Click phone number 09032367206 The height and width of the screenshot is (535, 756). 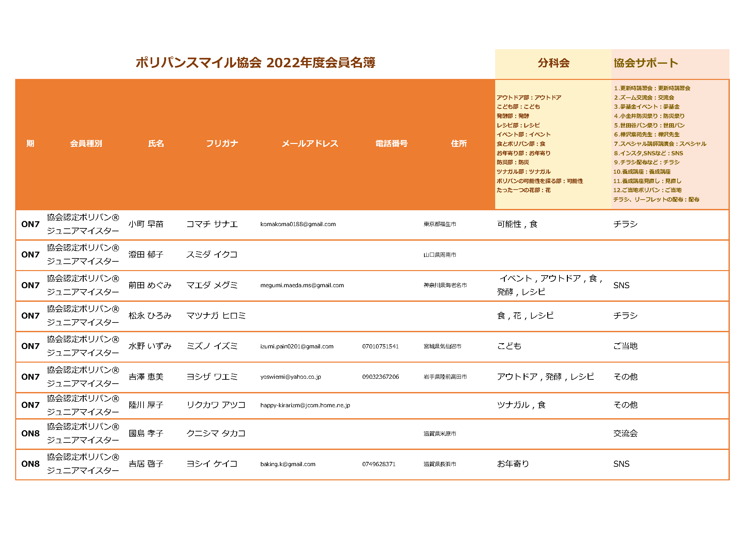(380, 377)
